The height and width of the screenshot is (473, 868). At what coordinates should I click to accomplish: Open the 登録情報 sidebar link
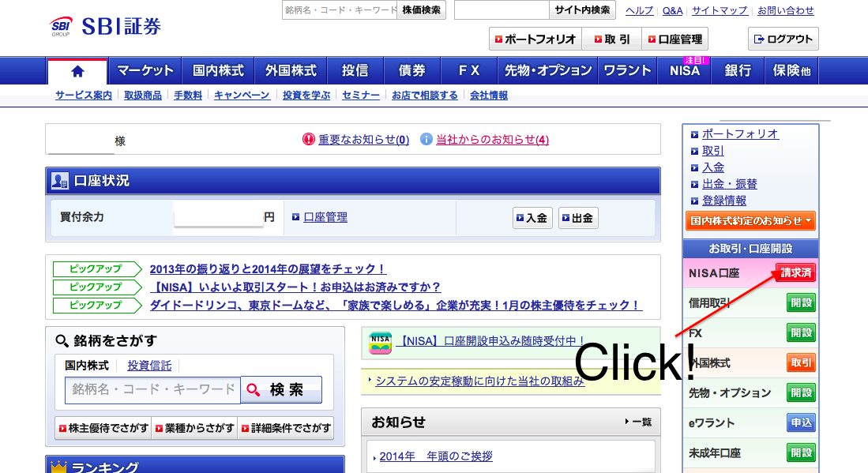click(x=724, y=201)
